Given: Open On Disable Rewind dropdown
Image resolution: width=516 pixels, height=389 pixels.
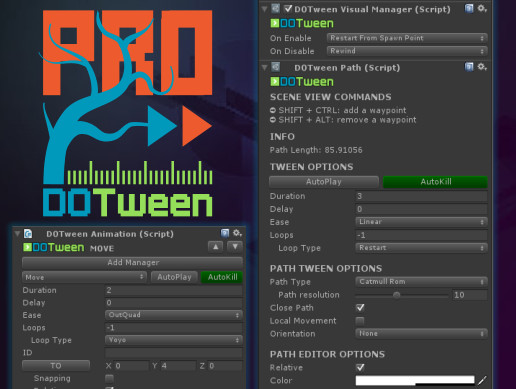Looking at the screenshot, I should coord(407,51).
